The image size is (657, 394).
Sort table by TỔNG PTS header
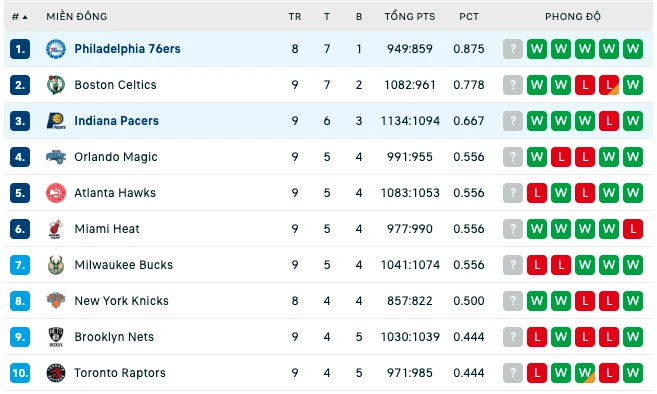410,17
